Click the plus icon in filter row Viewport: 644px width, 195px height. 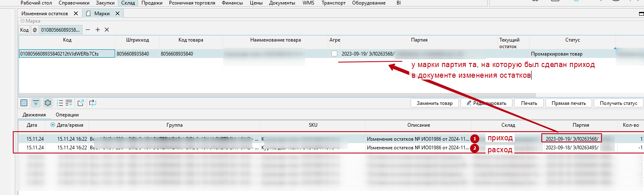tap(98, 30)
